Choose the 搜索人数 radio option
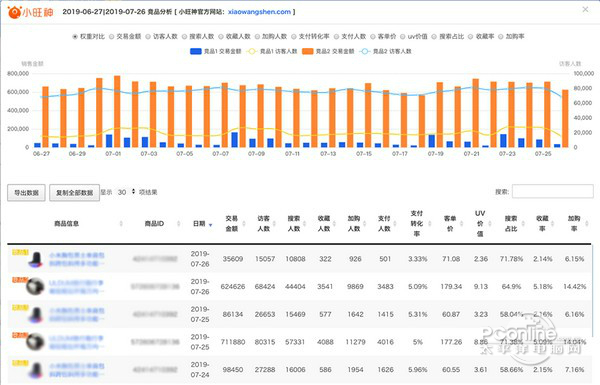The width and height of the screenshot is (600, 385). tap(184, 37)
